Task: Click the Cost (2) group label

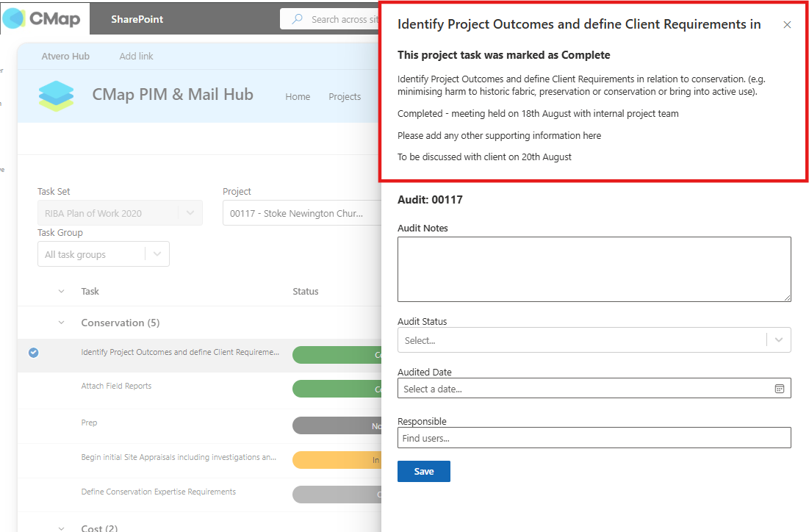Action: [99, 528]
